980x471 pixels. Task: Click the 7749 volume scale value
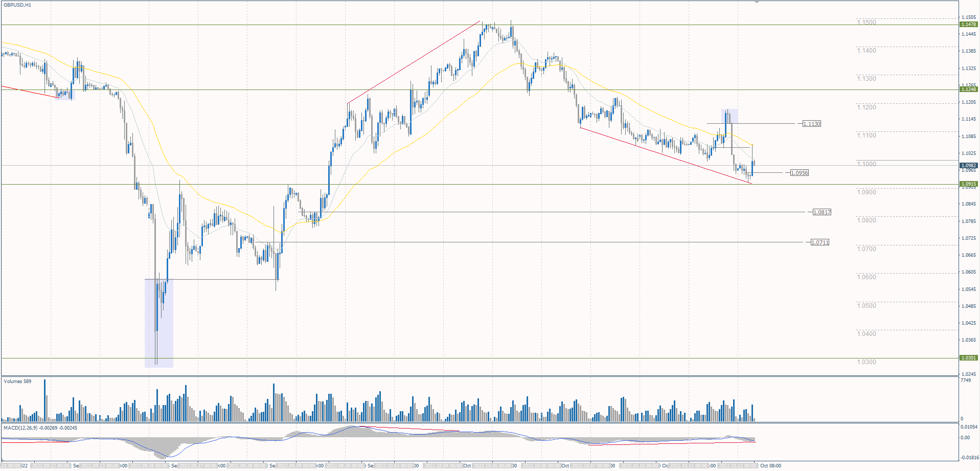(966, 380)
